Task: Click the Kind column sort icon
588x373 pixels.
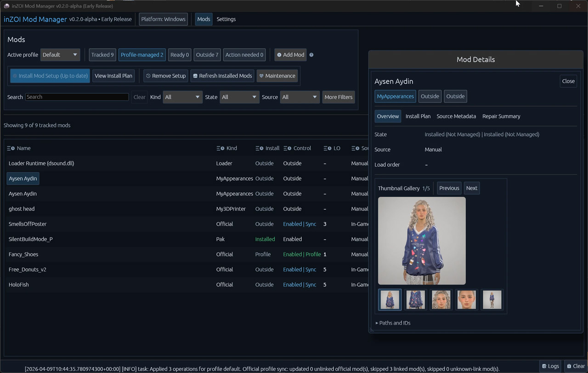Action: pyautogui.click(x=220, y=148)
